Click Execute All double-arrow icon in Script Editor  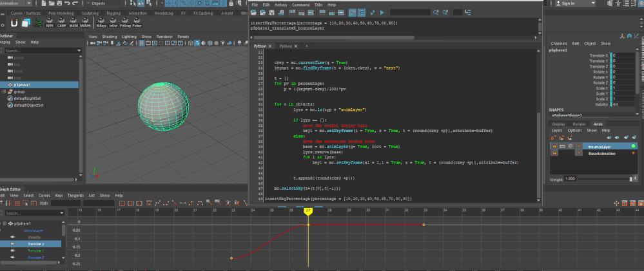click(373, 12)
